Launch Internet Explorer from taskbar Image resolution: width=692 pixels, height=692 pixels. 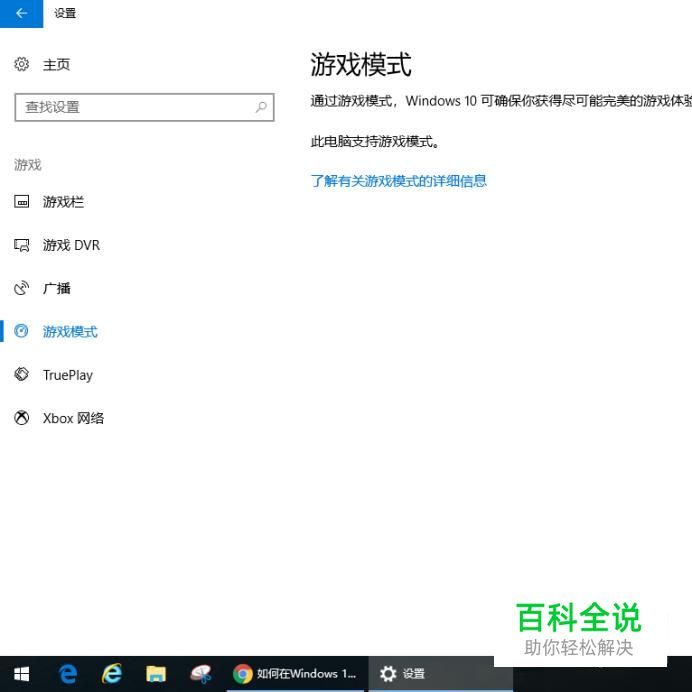(112, 674)
